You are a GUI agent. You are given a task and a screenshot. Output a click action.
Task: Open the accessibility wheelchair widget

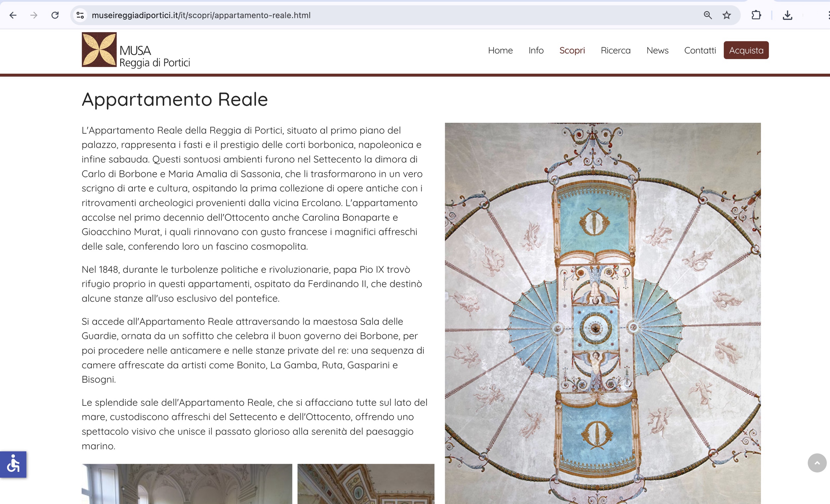pos(13,464)
